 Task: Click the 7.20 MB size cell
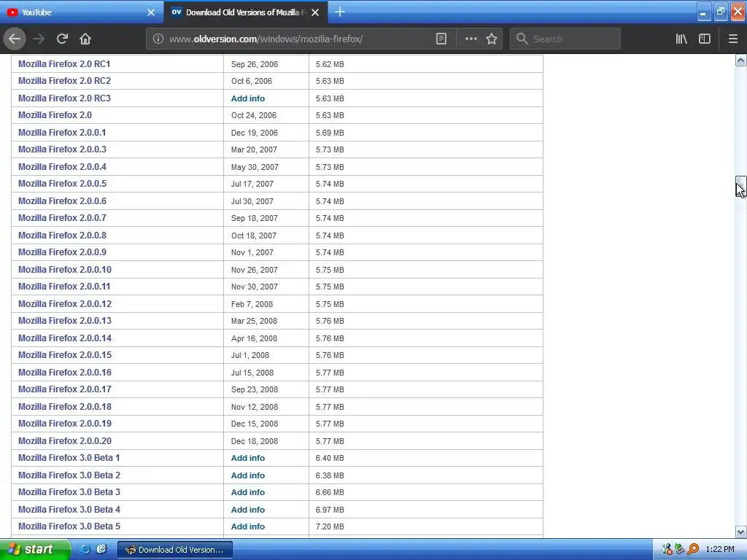[x=330, y=526]
